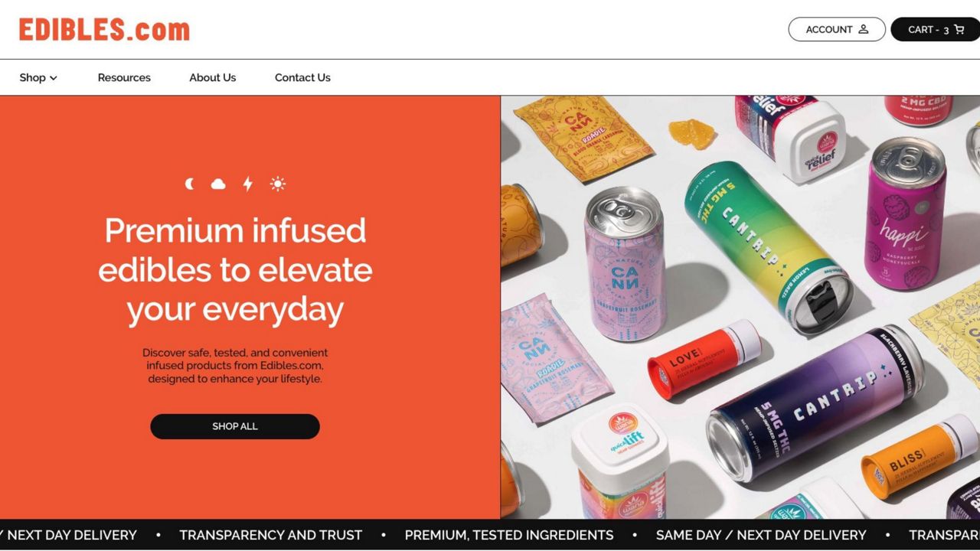Viewport: 980px width, 551px height.
Task: Open the Resources menu item
Action: [124, 77]
